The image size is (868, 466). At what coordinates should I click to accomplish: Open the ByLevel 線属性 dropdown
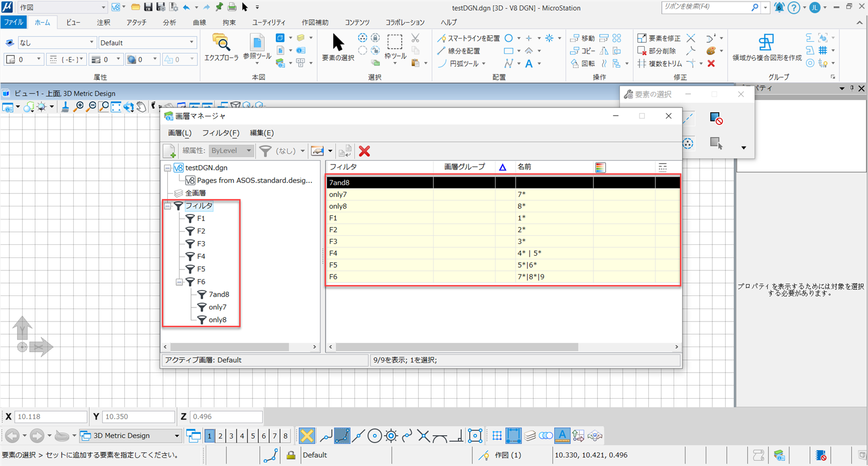click(231, 151)
